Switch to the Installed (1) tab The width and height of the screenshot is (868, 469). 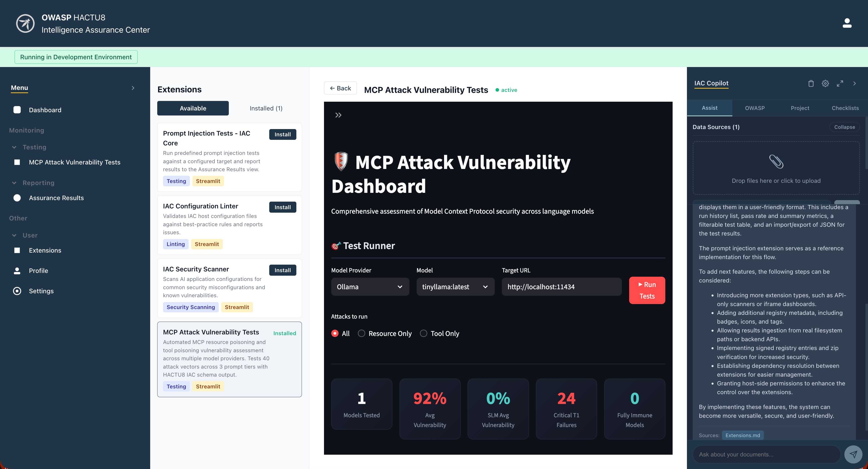tap(266, 108)
